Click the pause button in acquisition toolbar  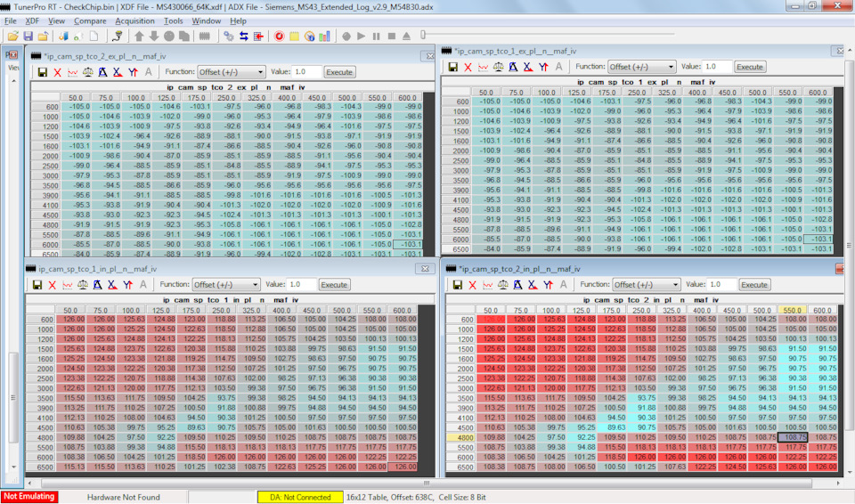(x=376, y=36)
